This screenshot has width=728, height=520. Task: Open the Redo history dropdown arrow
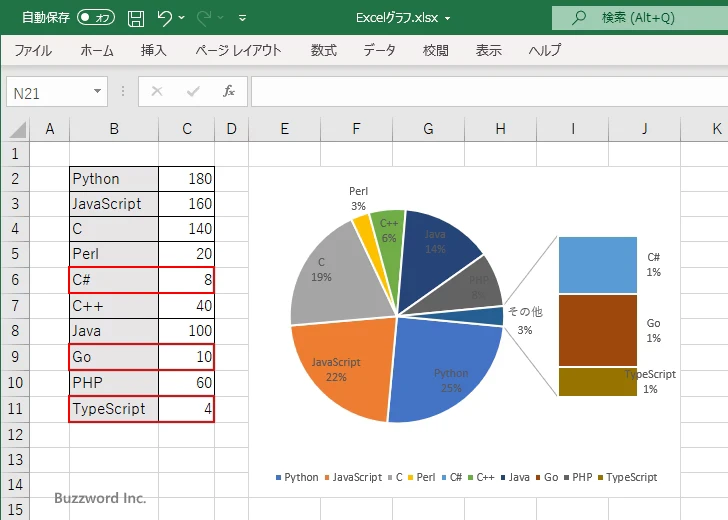pyautogui.click(x=221, y=18)
